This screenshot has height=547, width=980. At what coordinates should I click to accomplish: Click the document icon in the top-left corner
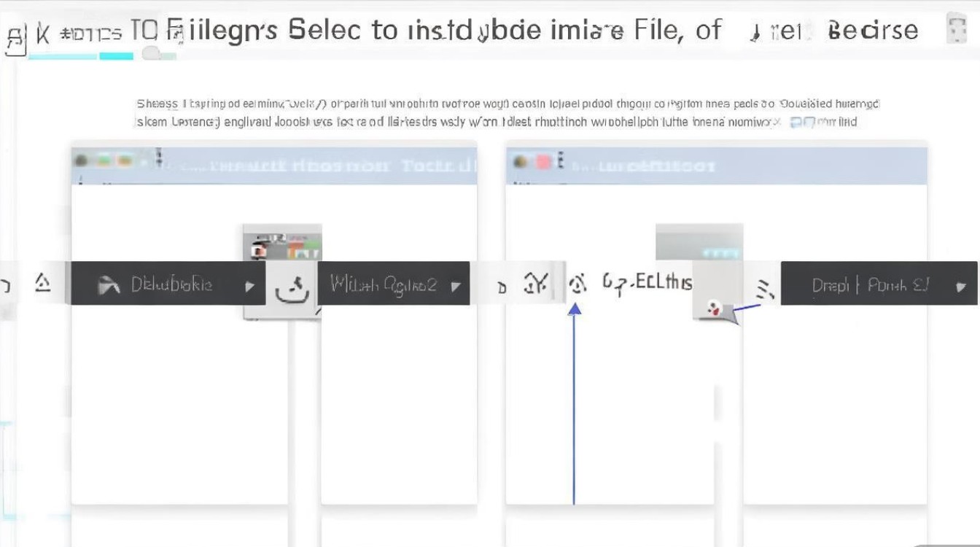tap(14, 38)
